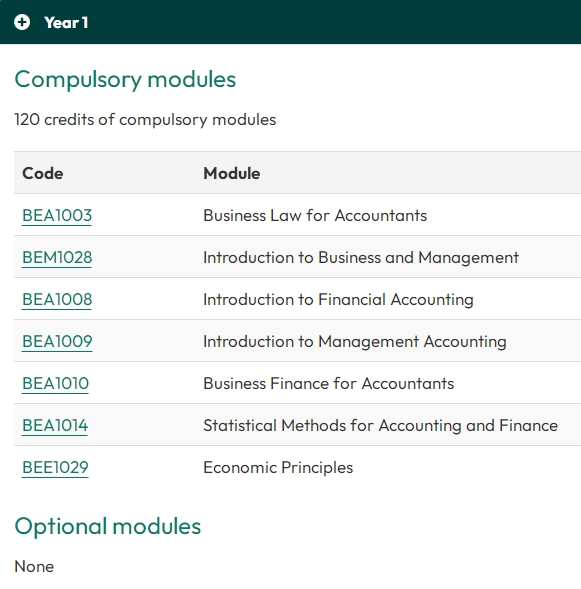Click the plus icon beside Year 1
Image resolution: width=581 pixels, height=589 pixels.
click(x=22, y=22)
